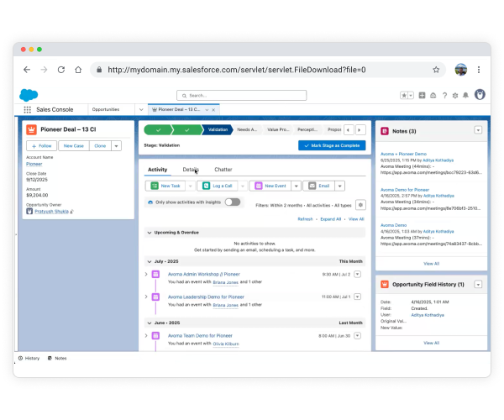Select the Needs Analysis stage in path
504x420 pixels.
point(247,130)
